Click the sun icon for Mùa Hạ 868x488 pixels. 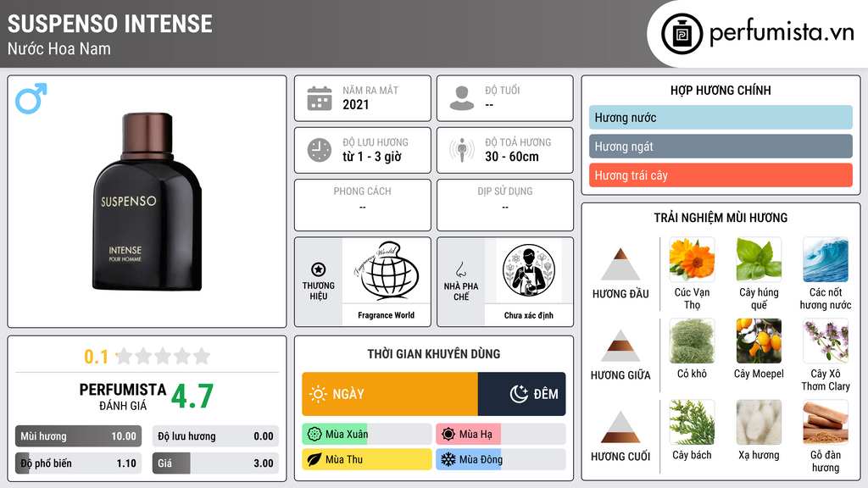(x=448, y=435)
